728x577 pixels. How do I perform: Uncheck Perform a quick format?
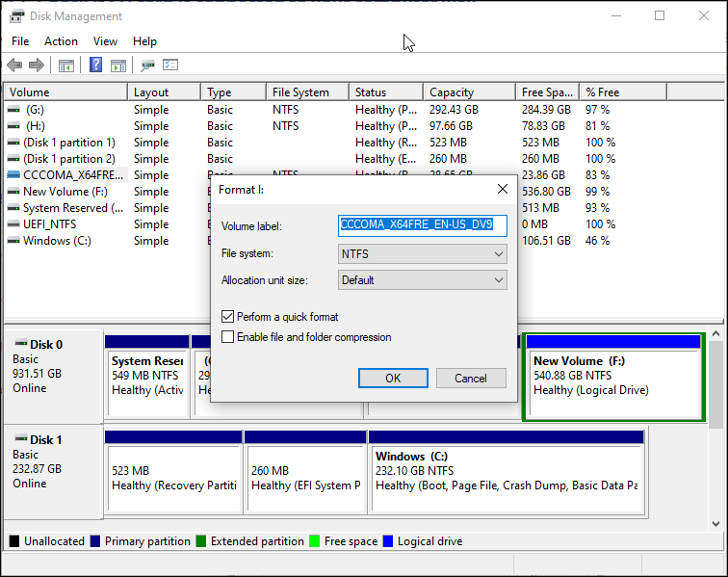(x=228, y=316)
